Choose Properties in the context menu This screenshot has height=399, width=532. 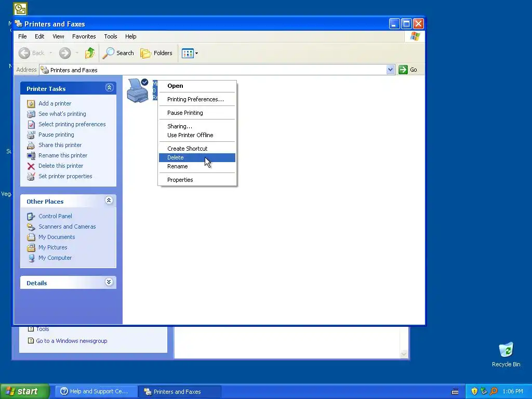click(197, 180)
